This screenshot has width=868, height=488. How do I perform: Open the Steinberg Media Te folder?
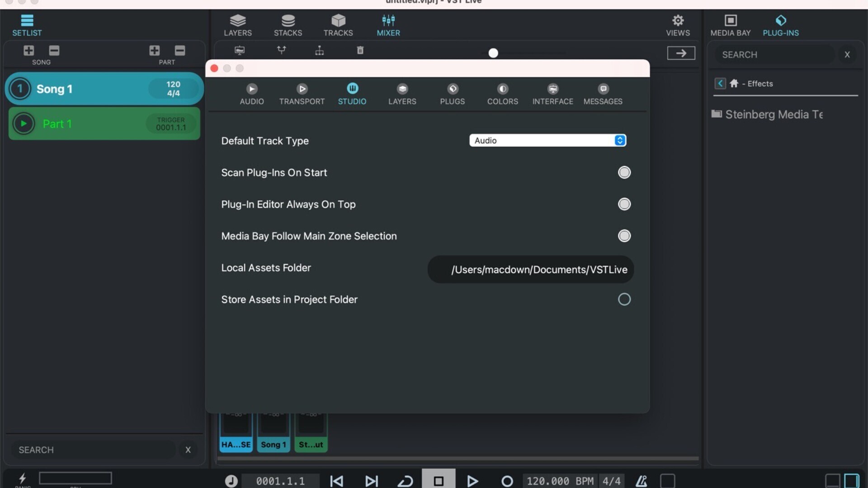pos(767,114)
